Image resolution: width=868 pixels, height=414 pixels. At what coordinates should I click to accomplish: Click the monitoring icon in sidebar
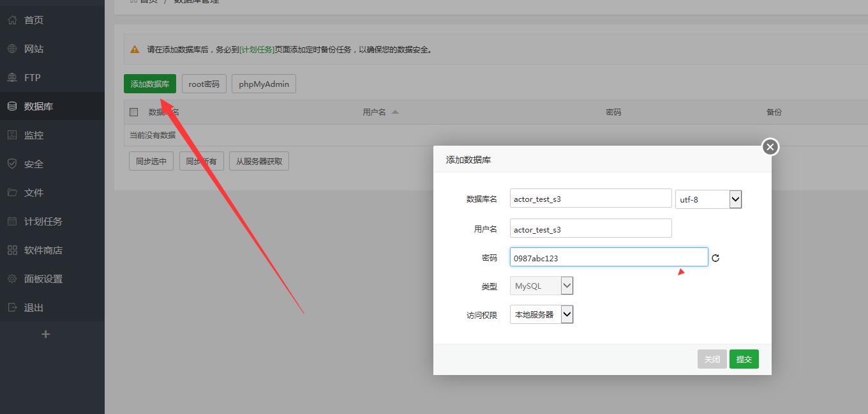[x=12, y=135]
